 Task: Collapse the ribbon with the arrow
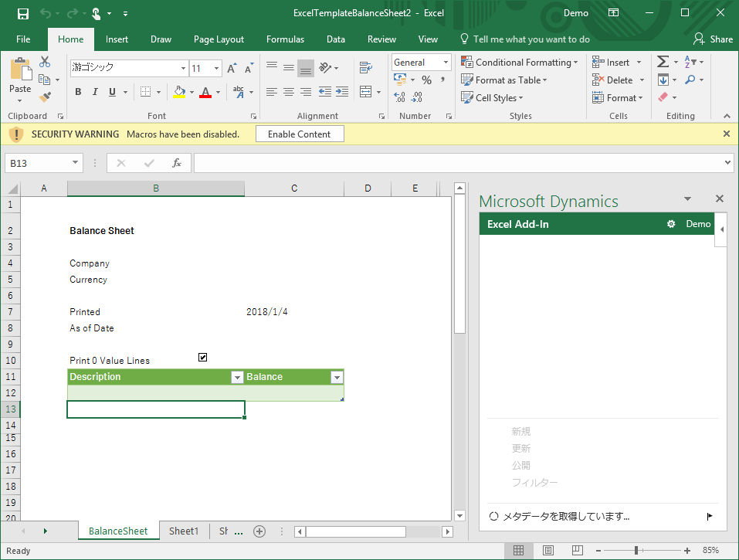pos(727,116)
